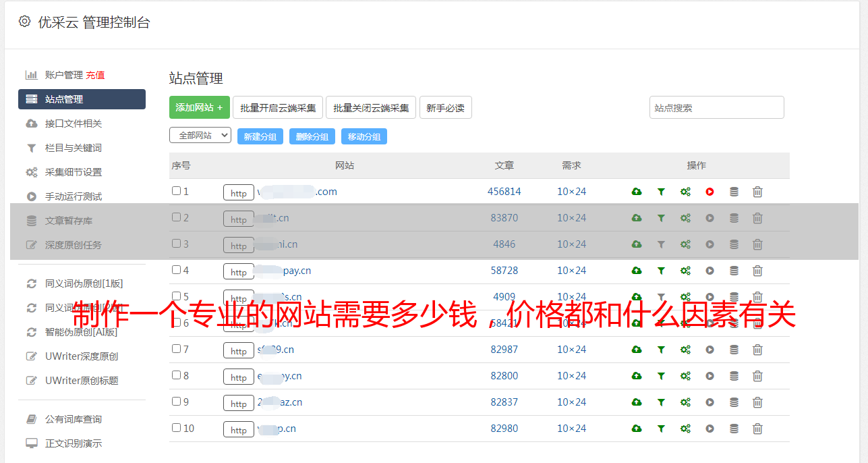Run manual test play icon in row 4
This screenshot has width=868, height=463.
click(710, 271)
